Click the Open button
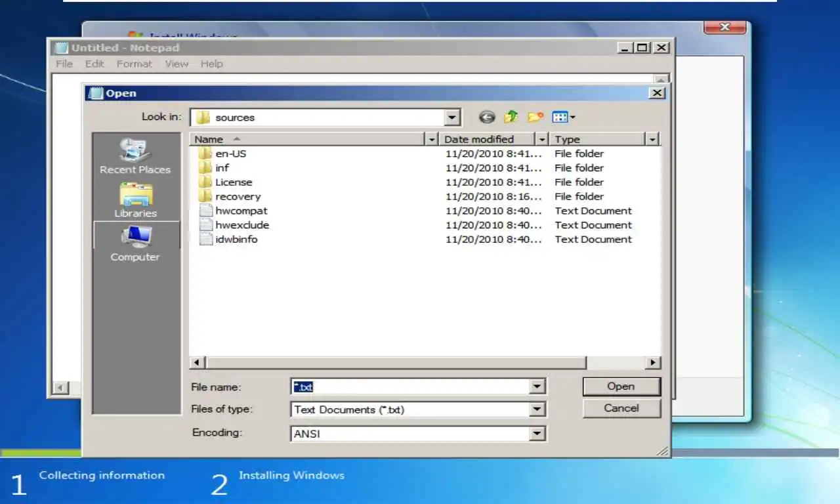This screenshot has height=504, width=840. point(621,387)
